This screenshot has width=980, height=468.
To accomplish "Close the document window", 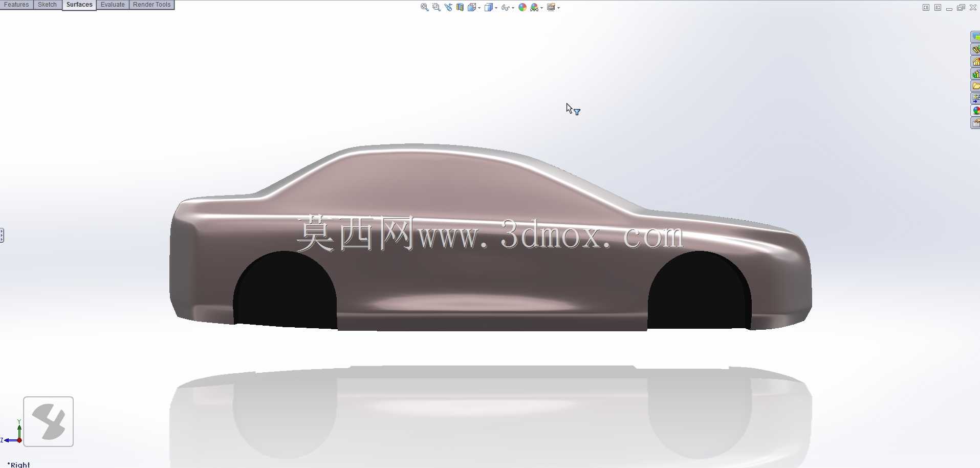I will coord(973,8).
